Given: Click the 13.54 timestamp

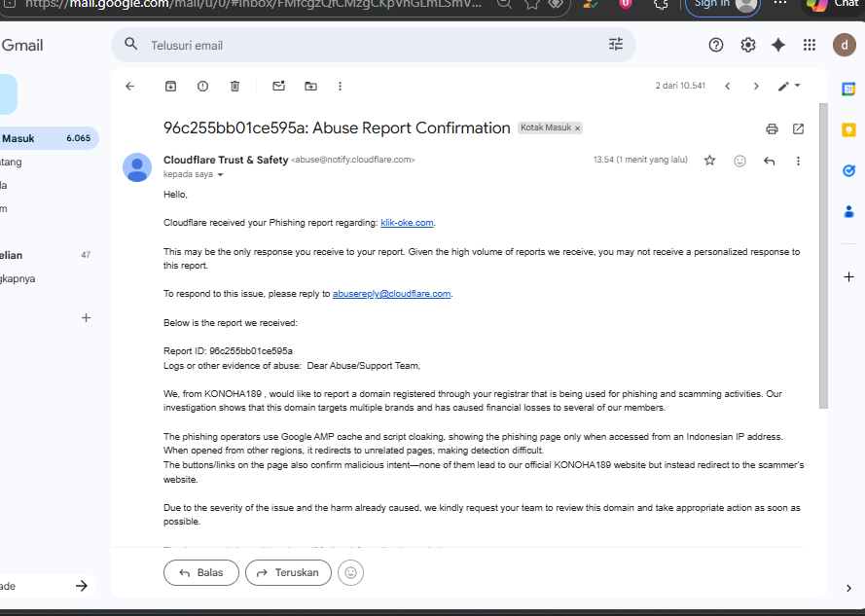Looking at the screenshot, I should [x=640, y=160].
